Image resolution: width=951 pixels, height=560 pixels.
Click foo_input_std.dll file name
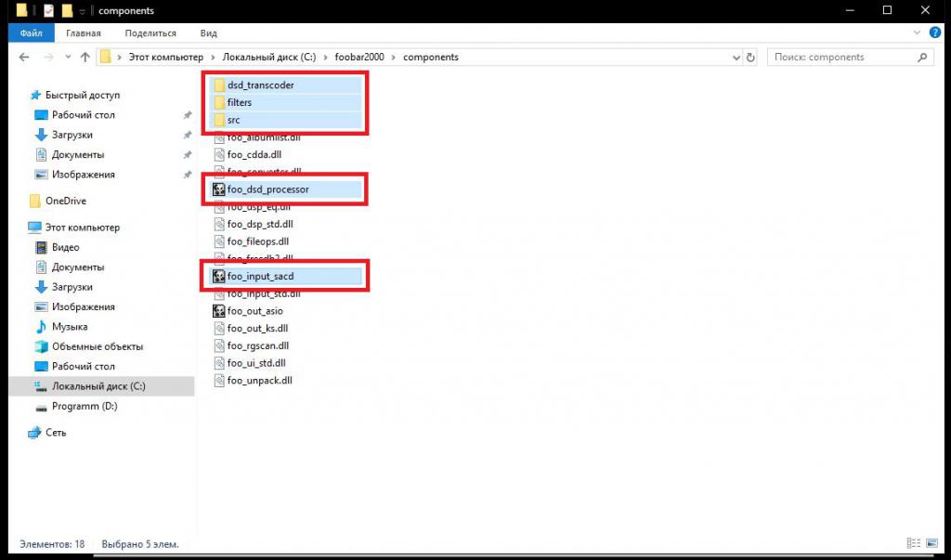tap(264, 294)
